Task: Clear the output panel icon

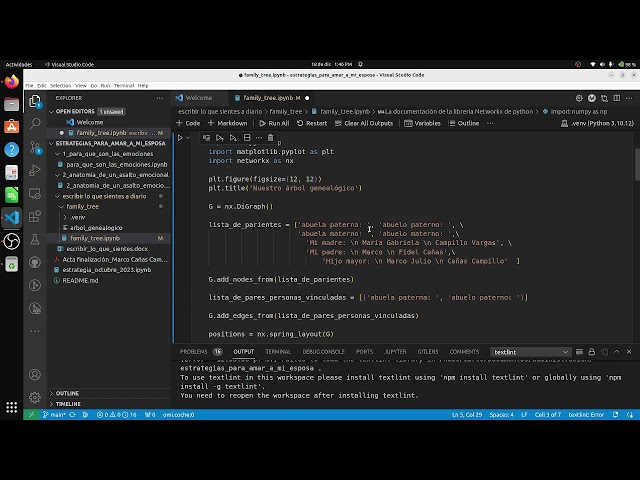Action: 579,351
